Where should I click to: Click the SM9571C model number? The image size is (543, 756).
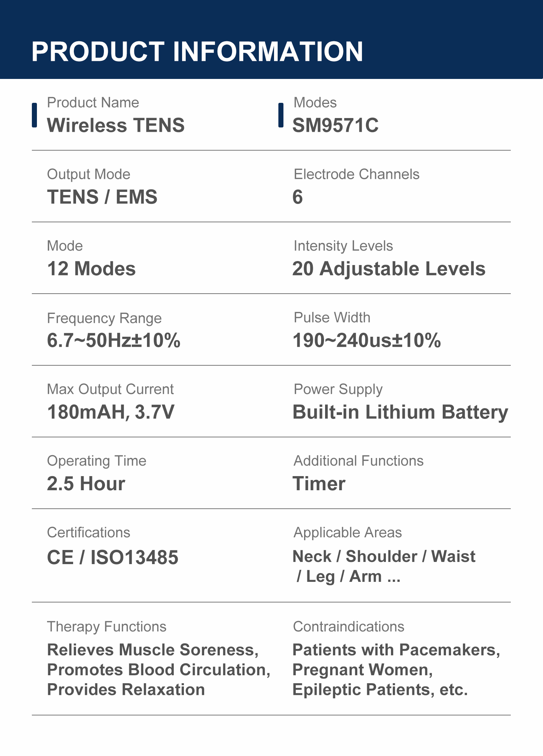pyautogui.click(x=336, y=125)
